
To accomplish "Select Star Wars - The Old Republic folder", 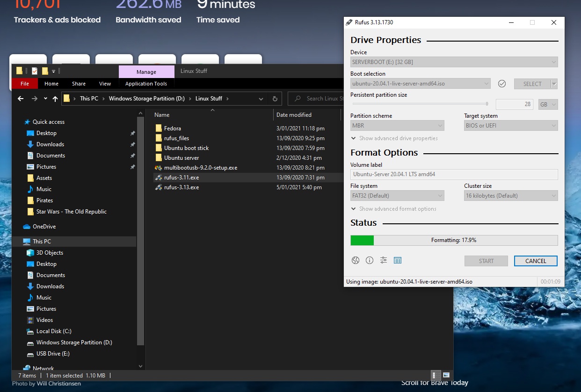I will 71,212.
